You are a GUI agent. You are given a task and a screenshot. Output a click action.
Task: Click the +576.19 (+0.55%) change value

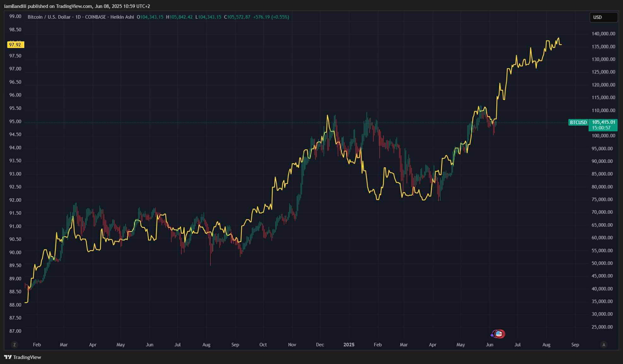coord(271,17)
